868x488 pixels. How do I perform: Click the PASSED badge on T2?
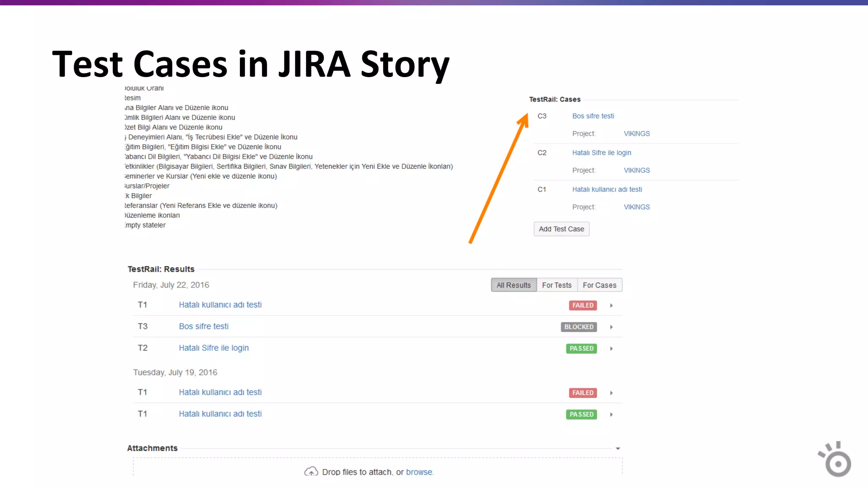click(581, 349)
